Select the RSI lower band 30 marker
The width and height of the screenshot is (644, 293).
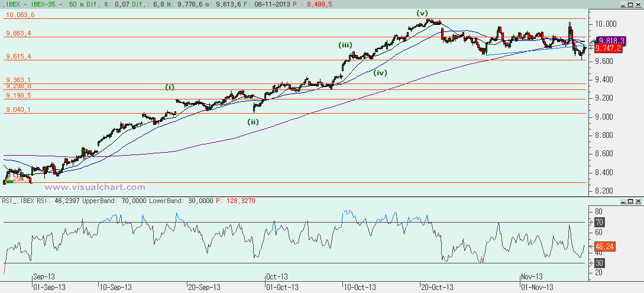click(600, 263)
